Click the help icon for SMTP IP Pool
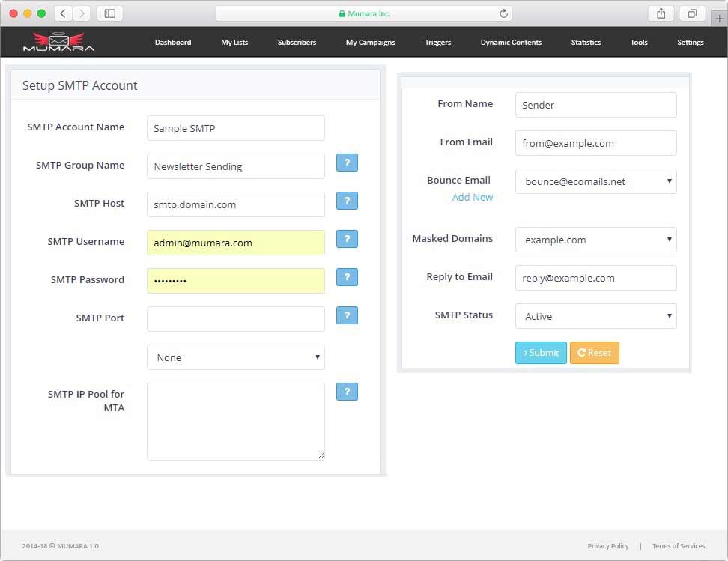 point(347,392)
